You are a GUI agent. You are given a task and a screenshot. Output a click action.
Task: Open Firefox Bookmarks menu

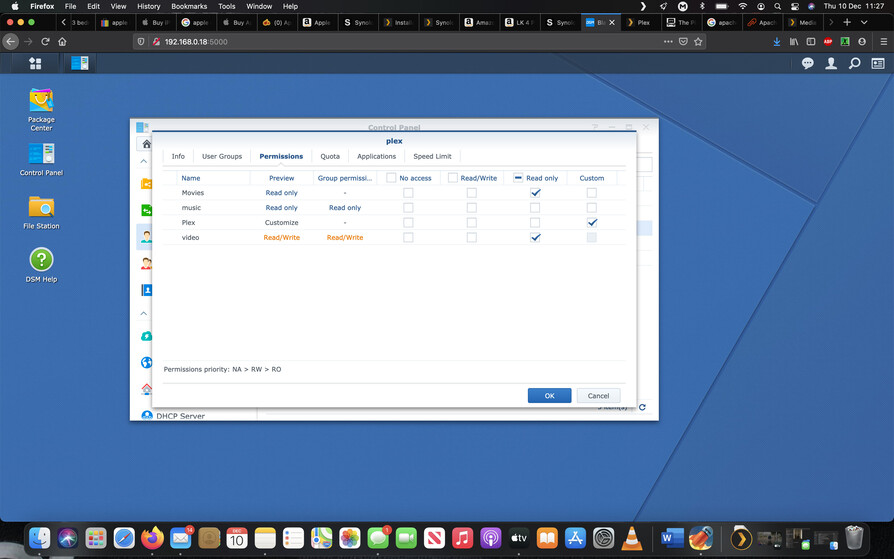(189, 6)
